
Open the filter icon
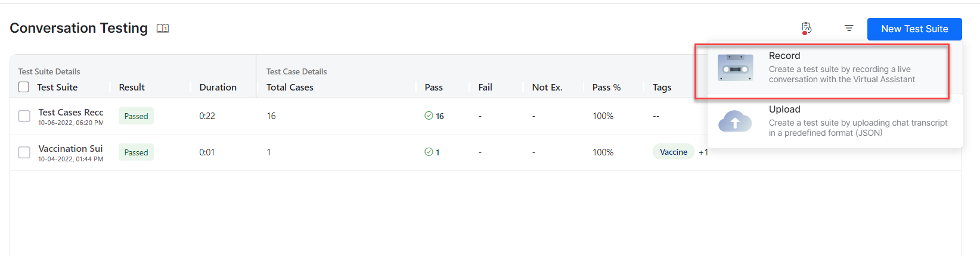pos(849,28)
